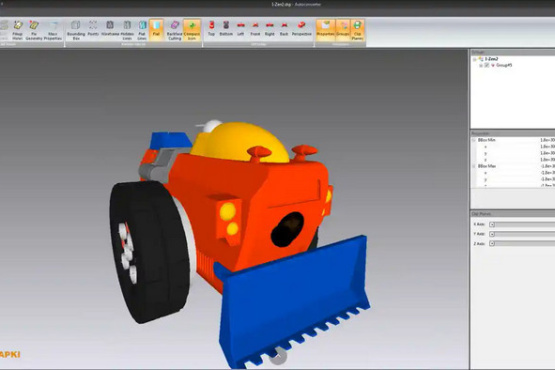555x370 pixels.
Task: Set view to Back
Action: [284, 29]
